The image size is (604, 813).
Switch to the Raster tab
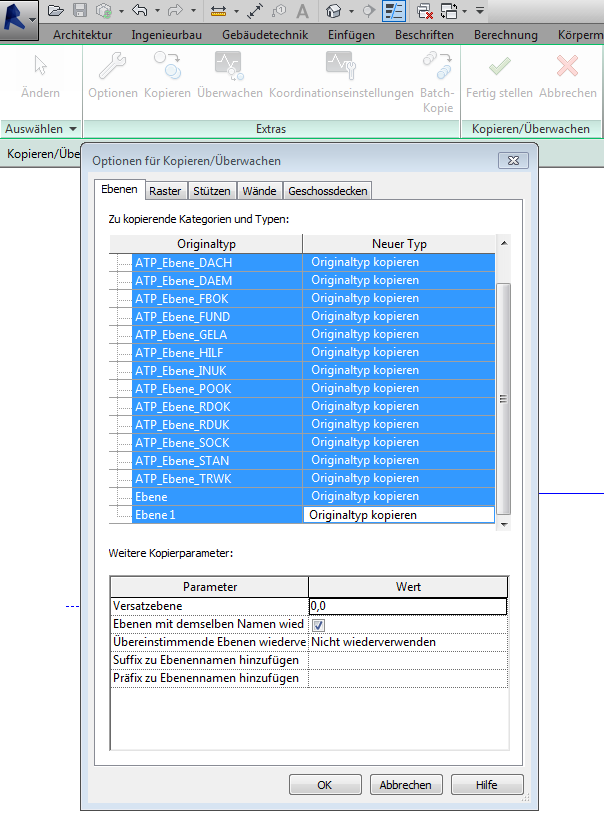pos(167,191)
